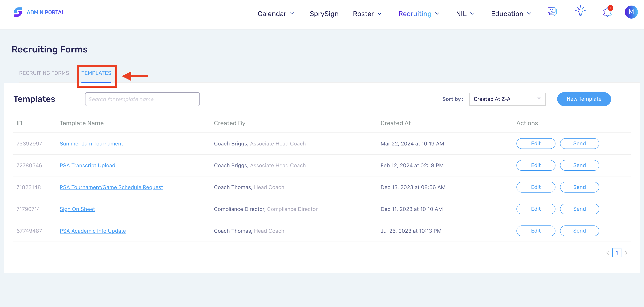Go to next page arrow

(626, 253)
